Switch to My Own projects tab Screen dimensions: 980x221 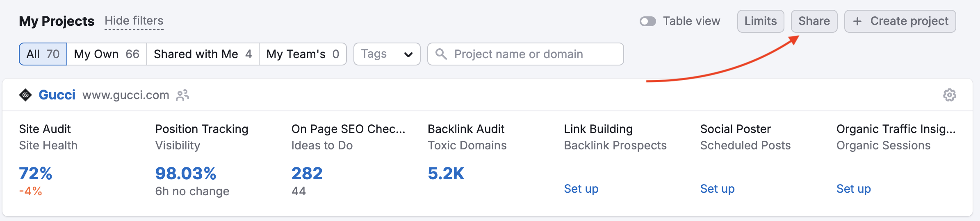(107, 54)
